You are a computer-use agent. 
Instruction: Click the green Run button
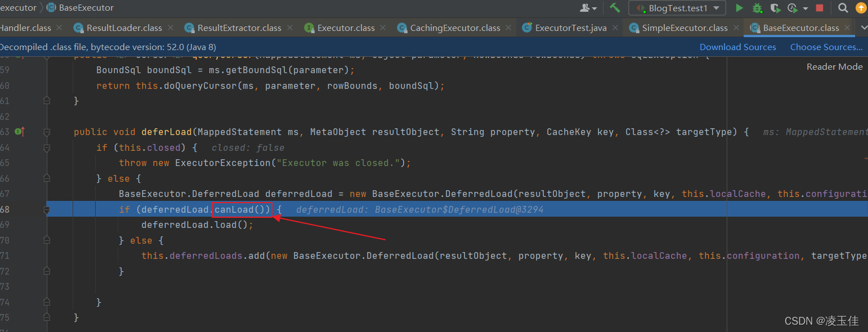(x=739, y=8)
